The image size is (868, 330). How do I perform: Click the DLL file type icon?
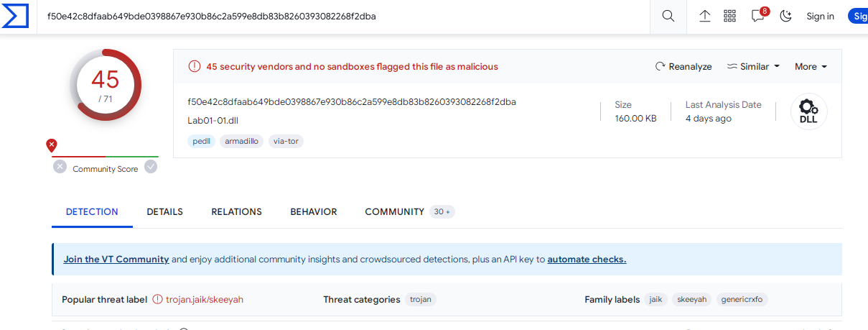coord(809,112)
